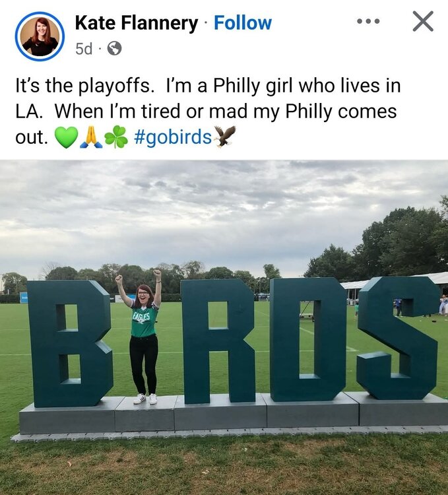Click the Kate Flannery name link
This screenshot has width=448, height=495.
click(137, 23)
